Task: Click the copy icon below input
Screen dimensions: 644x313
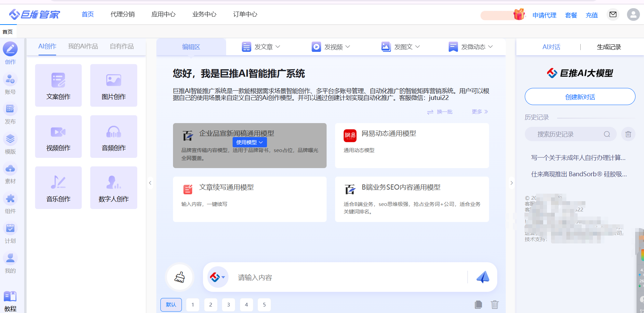Action: point(478,304)
